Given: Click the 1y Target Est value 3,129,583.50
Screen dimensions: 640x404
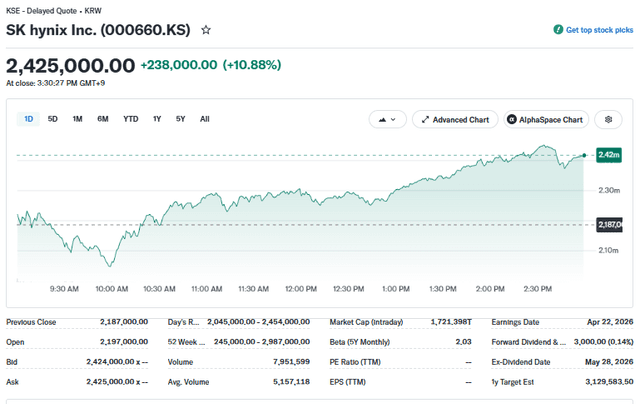Looking at the screenshot, I should 609,382.
